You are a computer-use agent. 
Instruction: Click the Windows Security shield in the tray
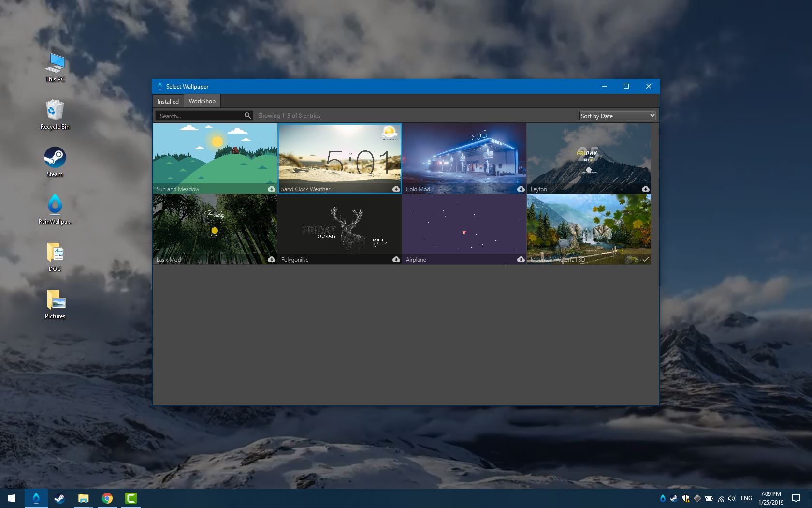(685, 498)
